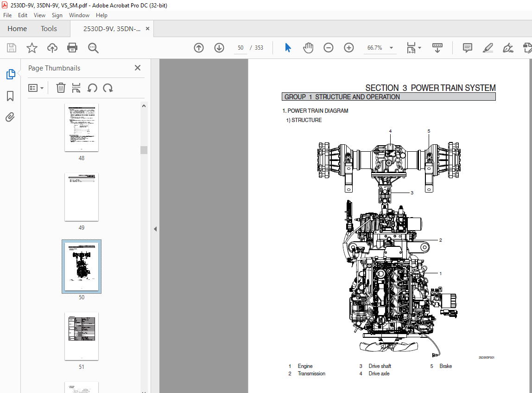Open the View menu
The width and height of the screenshot is (532, 393).
click(x=39, y=15)
